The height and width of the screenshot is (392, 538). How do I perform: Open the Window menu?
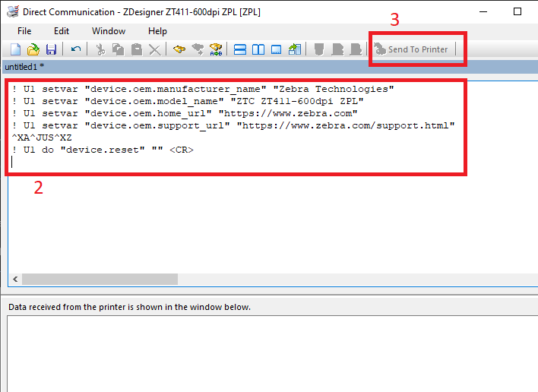[x=109, y=31]
